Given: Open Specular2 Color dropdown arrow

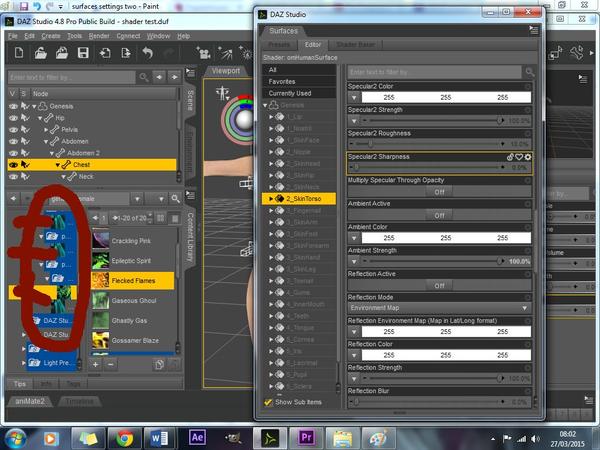Looking at the screenshot, I should (354, 98).
